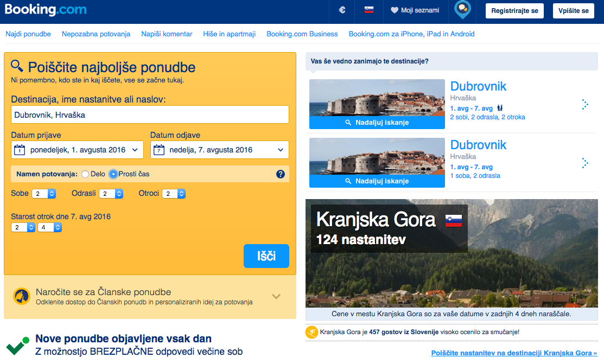Expand the Članske ponudbe section chevron
Image resolution: width=604 pixels, height=364 pixels.
[x=276, y=296]
